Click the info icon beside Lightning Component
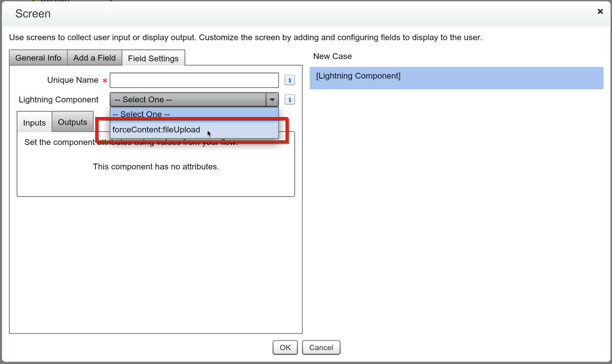This screenshot has height=364, width=612. (x=289, y=99)
